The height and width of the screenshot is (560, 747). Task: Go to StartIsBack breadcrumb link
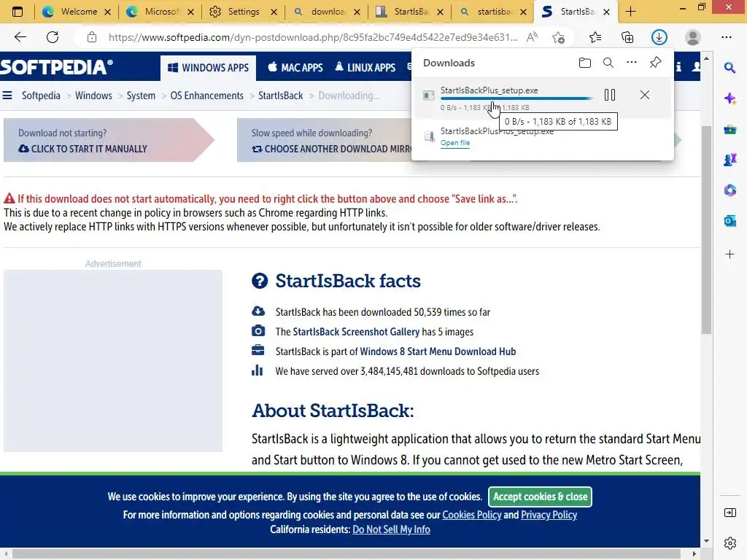281,96
